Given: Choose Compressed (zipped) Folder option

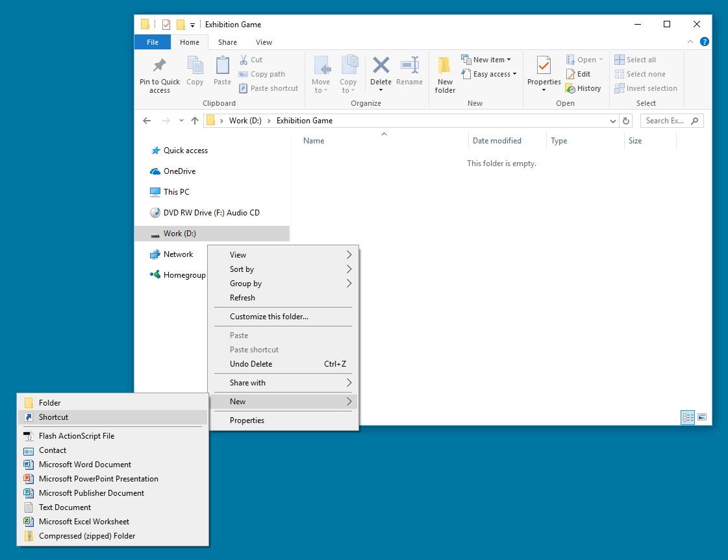Looking at the screenshot, I should pos(113,536).
